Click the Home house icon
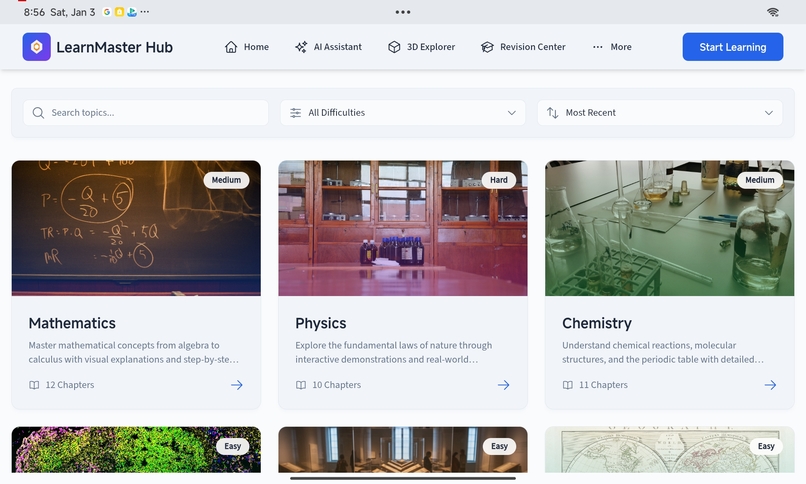 coord(231,47)
